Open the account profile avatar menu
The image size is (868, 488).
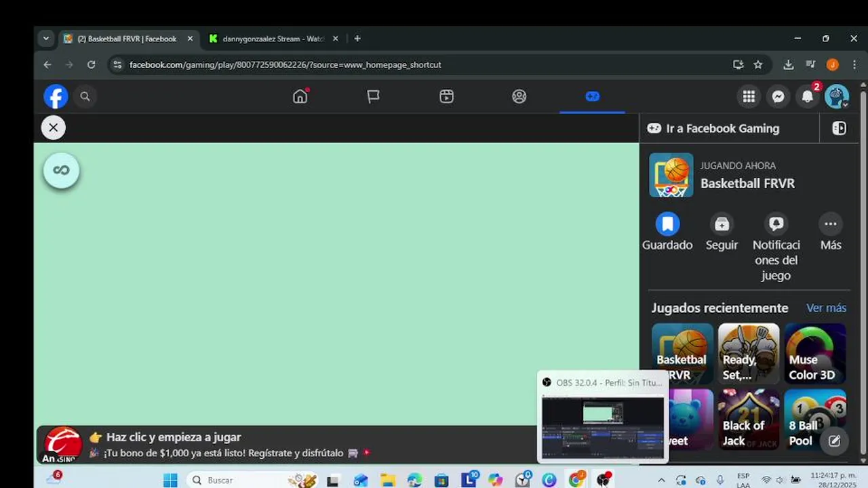click(837, 96)
